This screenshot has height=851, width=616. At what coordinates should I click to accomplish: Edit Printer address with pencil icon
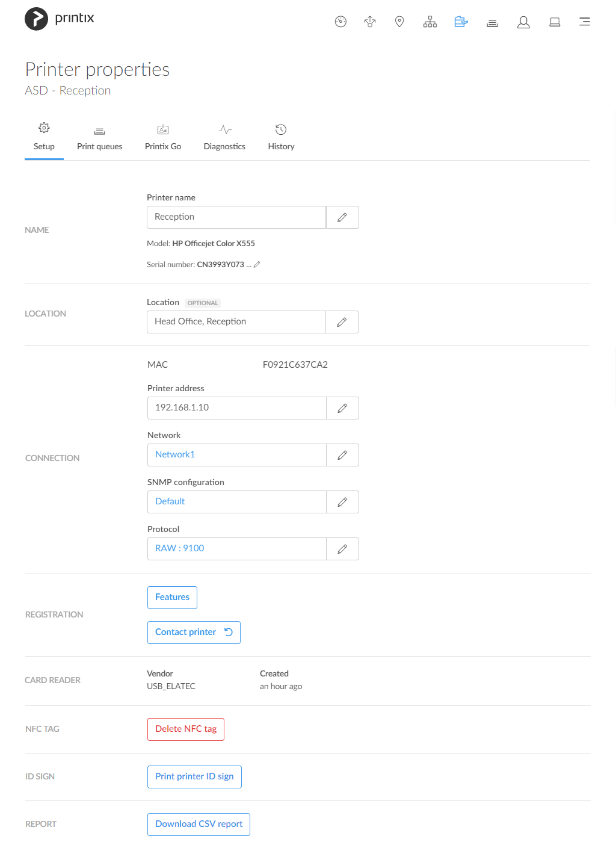point(342,408)
